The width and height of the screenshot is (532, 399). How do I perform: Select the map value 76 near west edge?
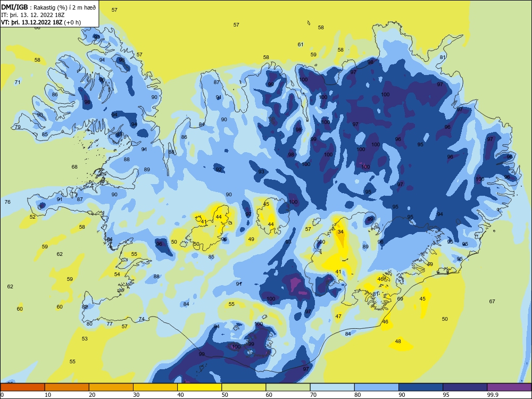[x=7, y=202]
